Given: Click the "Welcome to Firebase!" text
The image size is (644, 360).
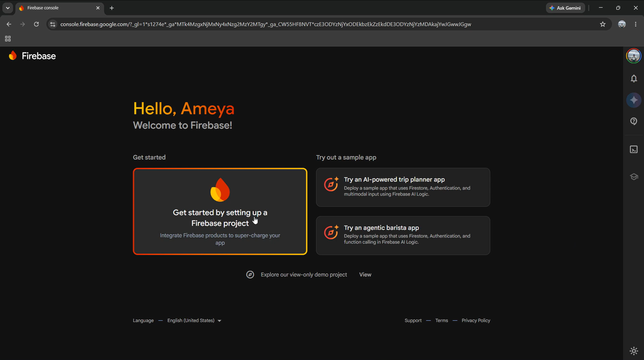Looking at the screenshot, I should pos(182,125).
